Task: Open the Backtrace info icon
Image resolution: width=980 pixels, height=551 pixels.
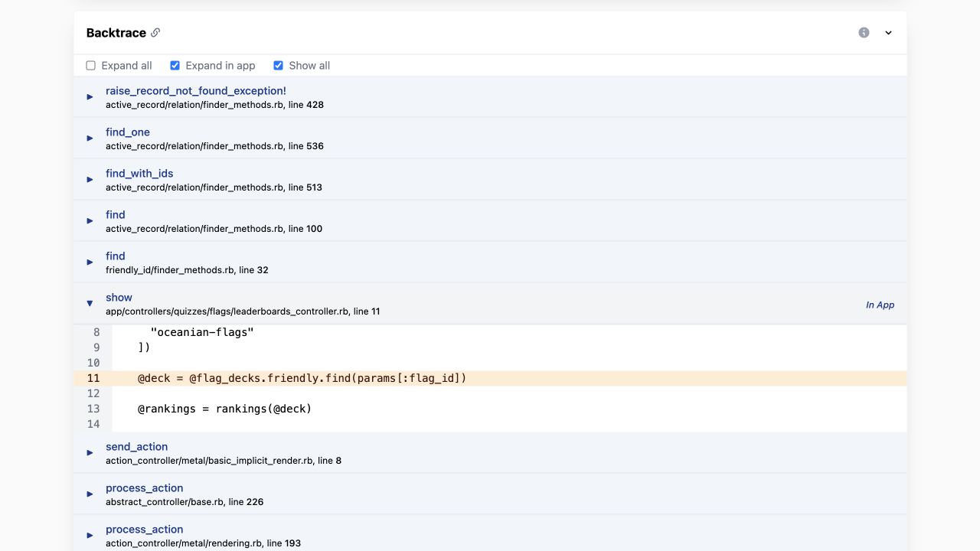Action: tap(864, 33)
